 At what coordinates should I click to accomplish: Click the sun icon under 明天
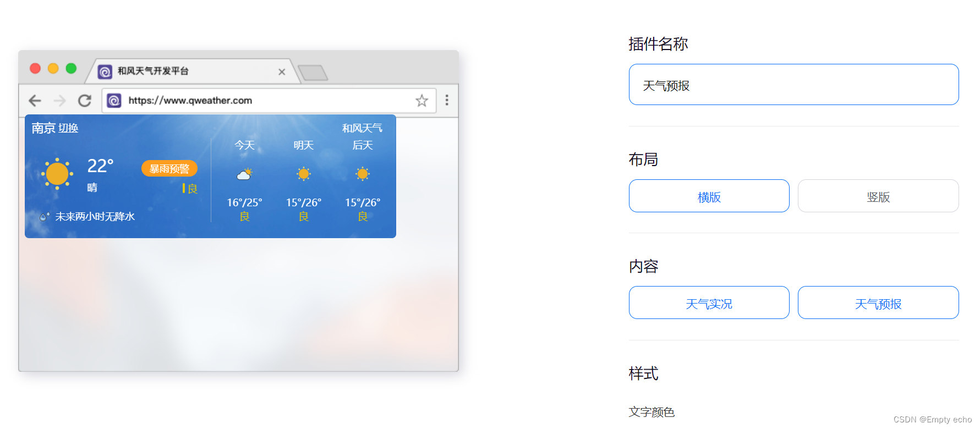(304, 174)
